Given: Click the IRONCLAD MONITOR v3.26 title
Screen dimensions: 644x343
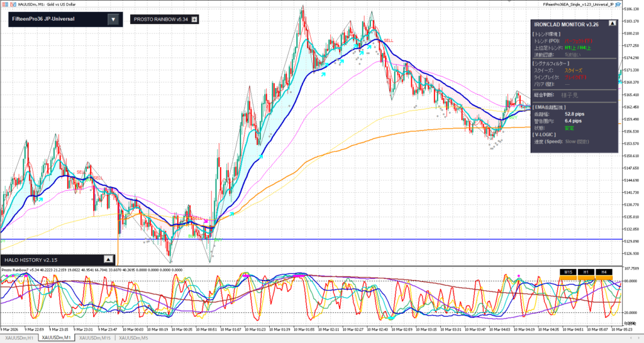Looking at the screenshot, I should [x=565, y=24].
